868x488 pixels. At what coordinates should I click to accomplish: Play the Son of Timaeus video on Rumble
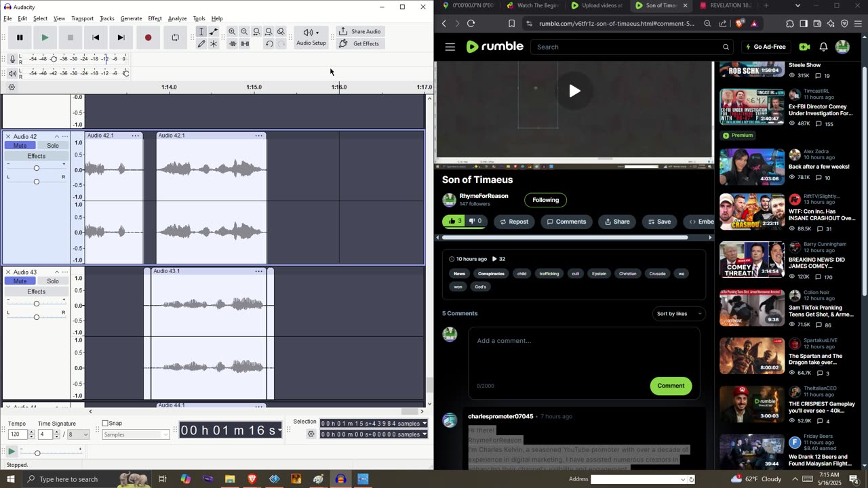point(574,91)
